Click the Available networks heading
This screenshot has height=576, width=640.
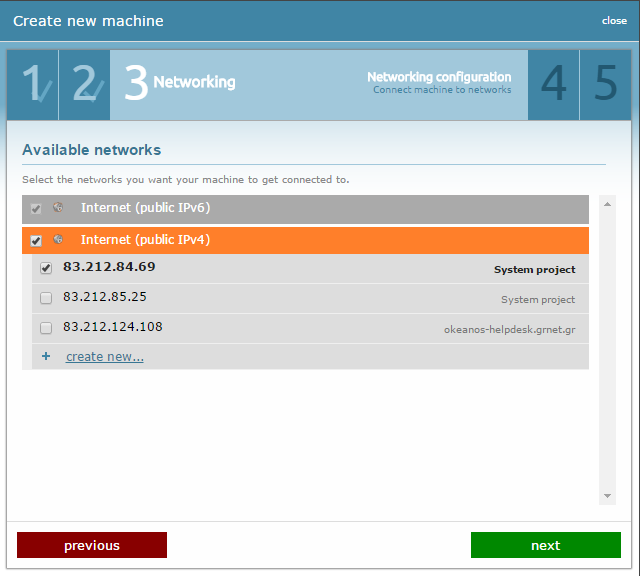(x=91, y=150)
